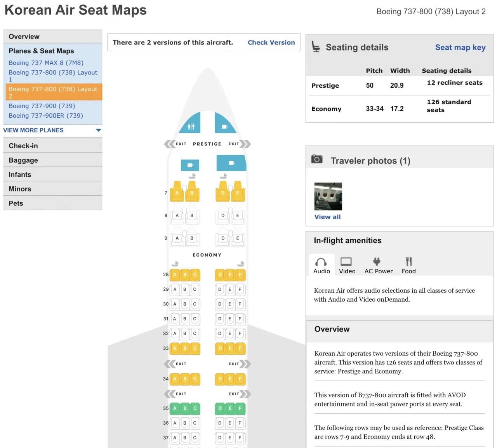The image size is (497, 448).
Task: Open Boeing 737 MAX 8 (7M8) seat map
Action: 46,63
